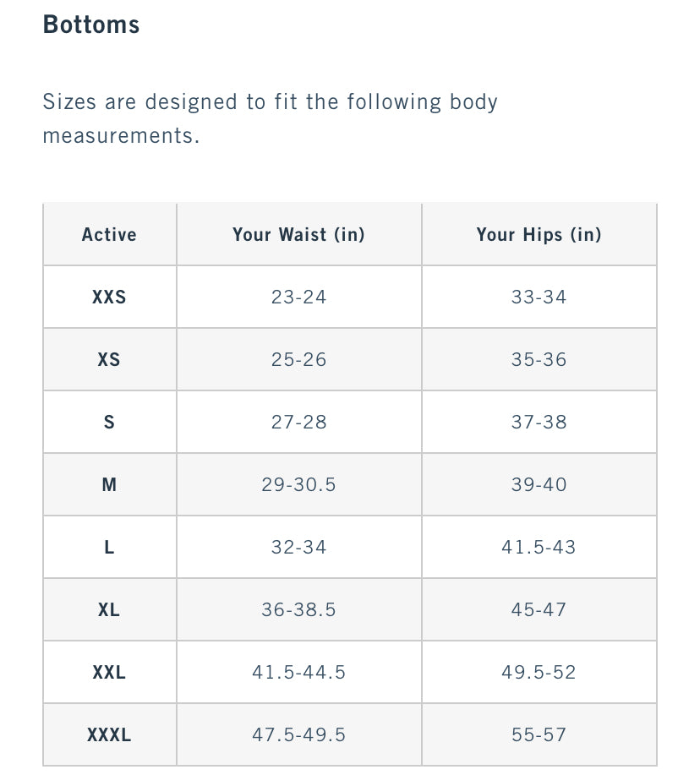This screenshot has width=700, height=775.
Task: Select the 47.5-49.5 waist cell
Action: pos(298,735)
